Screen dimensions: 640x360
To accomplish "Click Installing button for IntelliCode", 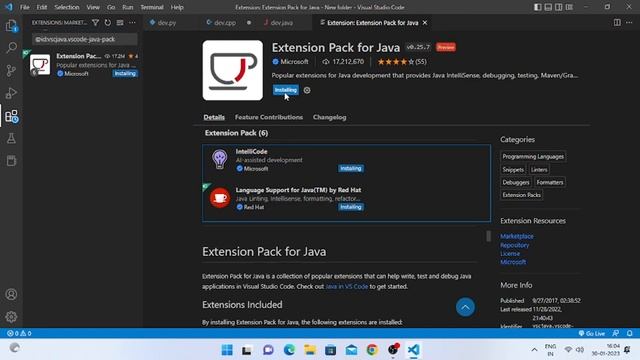I will click(351, 168).
